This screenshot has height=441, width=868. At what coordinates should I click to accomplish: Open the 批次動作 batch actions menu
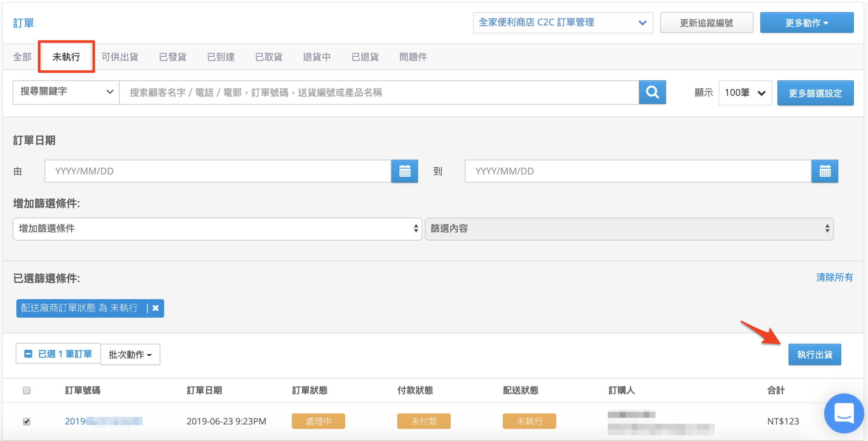click(130, 355)
